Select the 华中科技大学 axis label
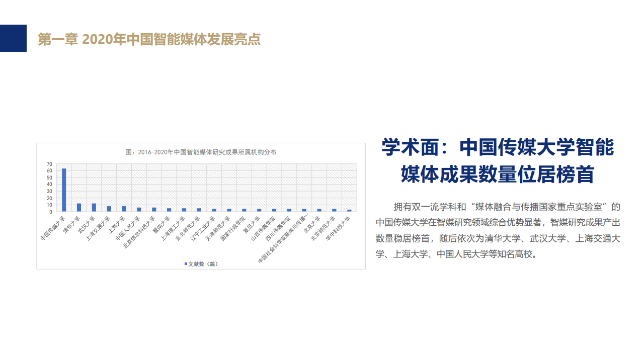Viewport: 644px width, 362px height. [339, 228]
